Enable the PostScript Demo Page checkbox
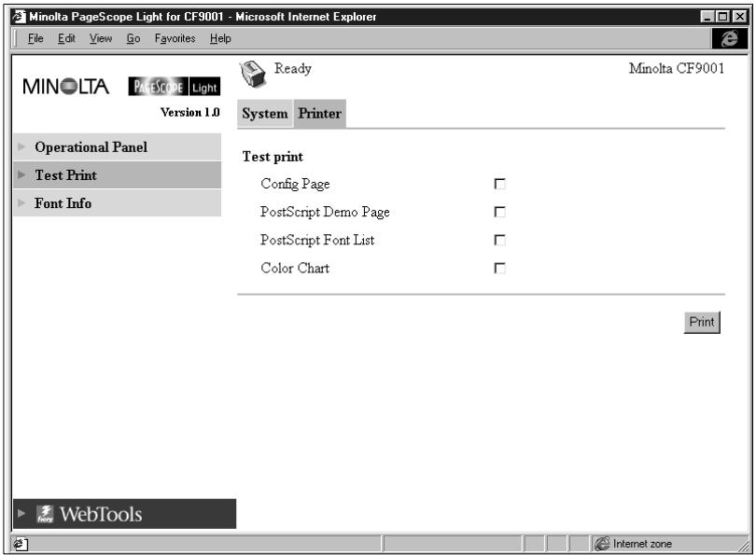This screenshot has width=756, height=555. pyautogui.click(x=500, y=212)
